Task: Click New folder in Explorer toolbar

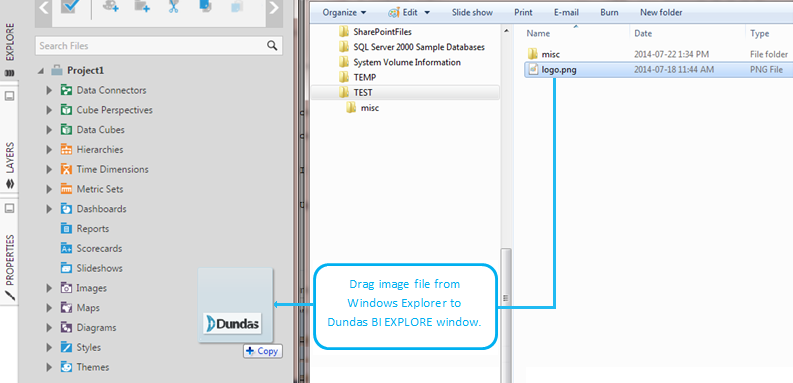Action: pyautogui.click(x=661, y=12)
